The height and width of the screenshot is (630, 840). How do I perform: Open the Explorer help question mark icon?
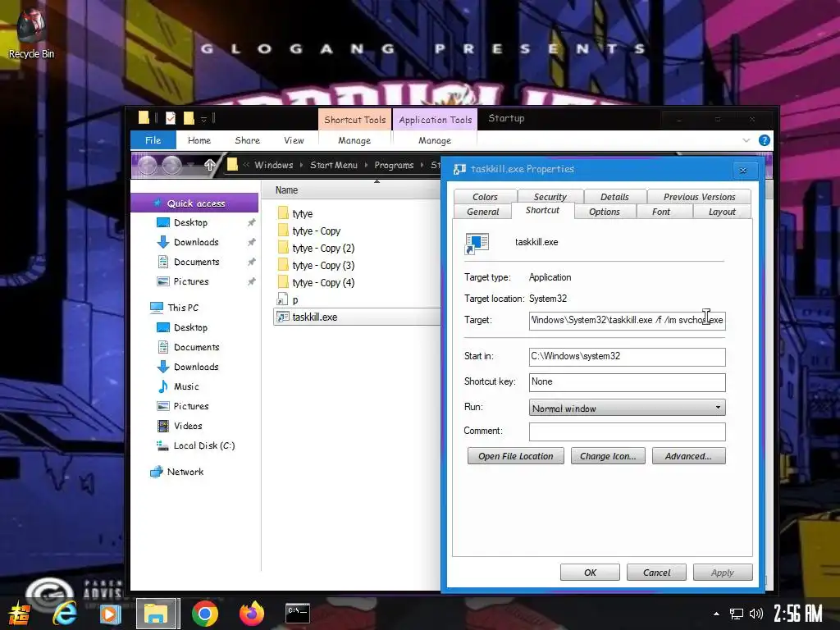[765, 140]
